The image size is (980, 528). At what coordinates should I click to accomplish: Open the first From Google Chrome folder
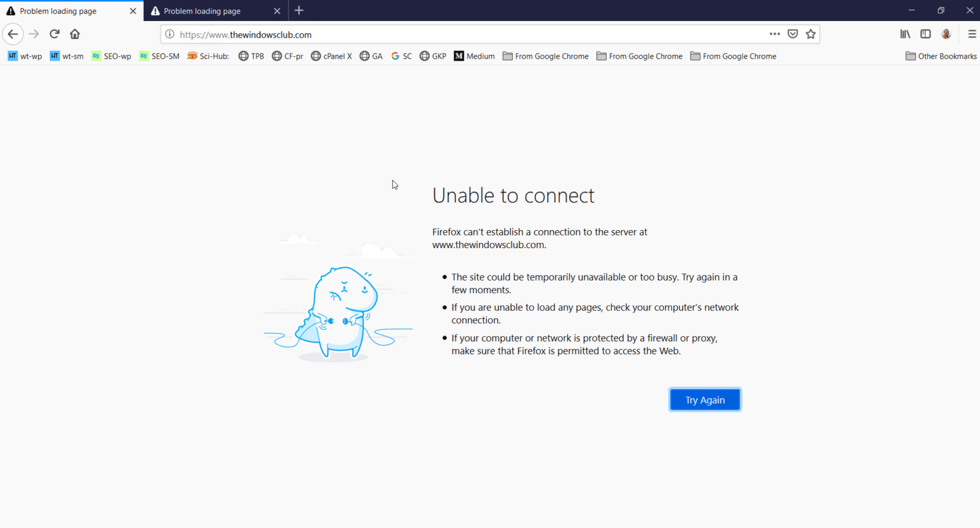click(x=546, y=56)
